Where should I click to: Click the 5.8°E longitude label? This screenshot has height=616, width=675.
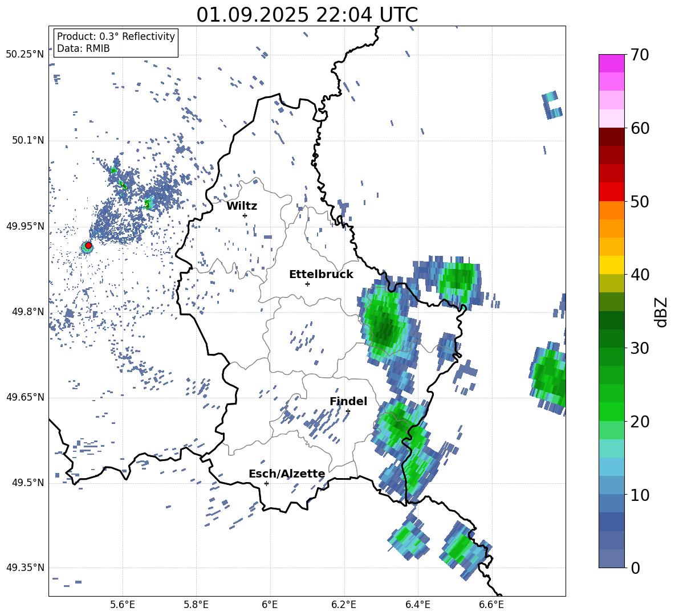(x=196, y=605)
